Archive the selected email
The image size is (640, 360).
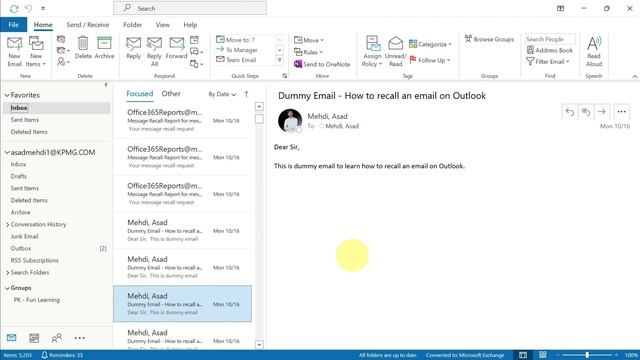tap(104, 48)
